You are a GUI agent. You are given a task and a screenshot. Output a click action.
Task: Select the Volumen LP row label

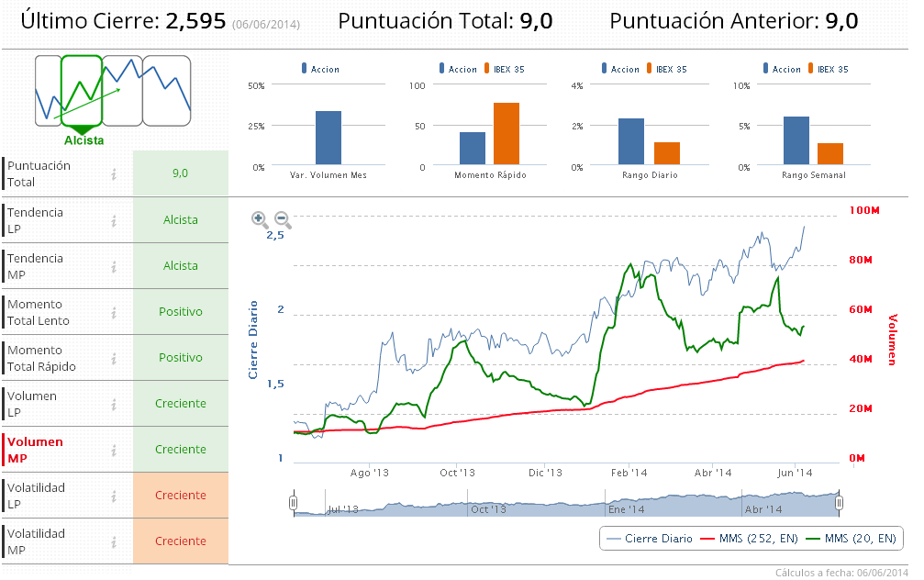coord(32,405)
